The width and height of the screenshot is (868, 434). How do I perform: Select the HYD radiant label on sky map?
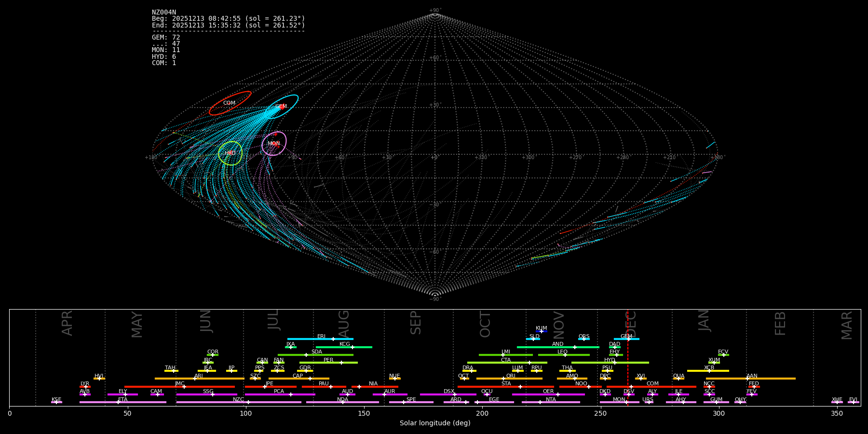(x=231, y=153)
